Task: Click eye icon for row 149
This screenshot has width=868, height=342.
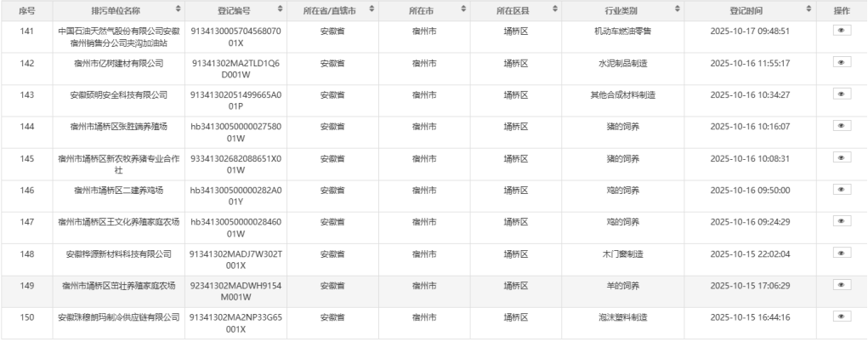Action: (842, 284)
